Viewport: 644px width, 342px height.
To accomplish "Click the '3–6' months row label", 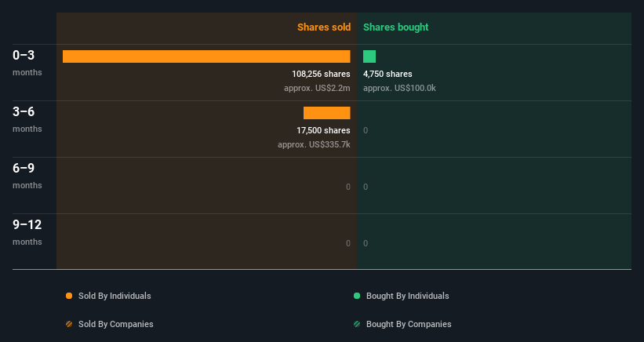I will [x=24, y=111].
